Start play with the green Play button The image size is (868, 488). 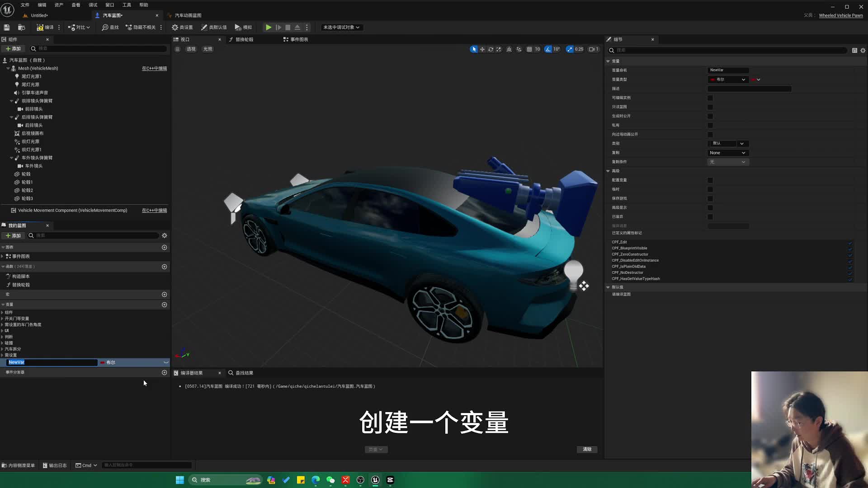pos(269,28)
